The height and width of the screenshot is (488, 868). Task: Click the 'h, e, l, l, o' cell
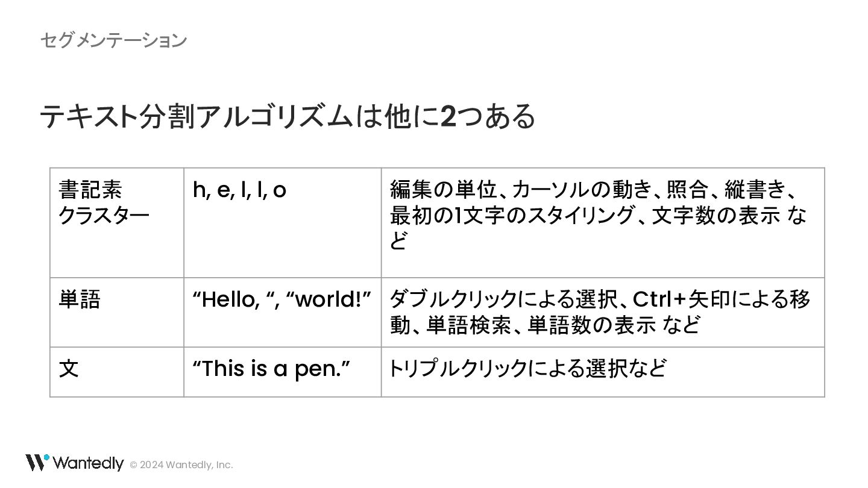283,223
